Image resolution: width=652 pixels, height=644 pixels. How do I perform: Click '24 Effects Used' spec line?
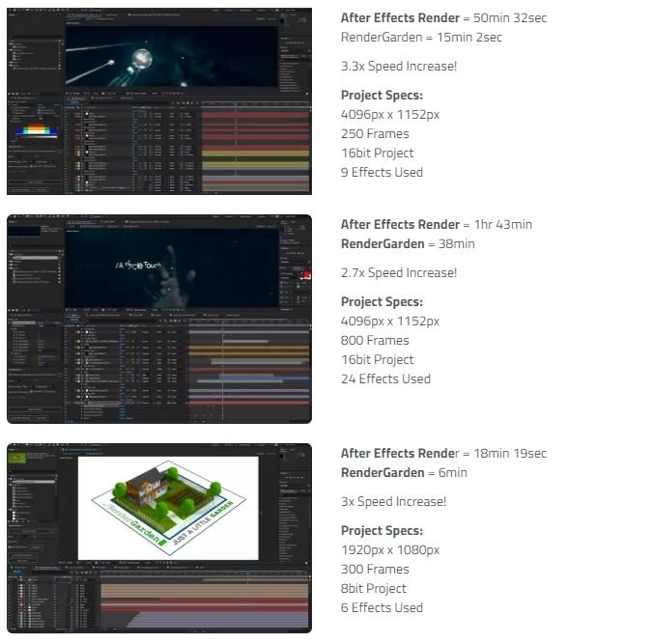click(x=385, y=378)
